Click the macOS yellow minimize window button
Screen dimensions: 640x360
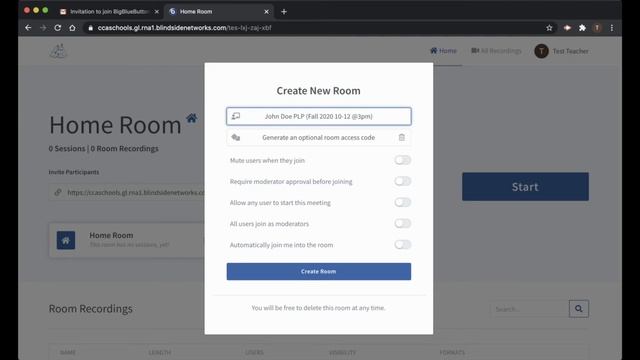36,10
